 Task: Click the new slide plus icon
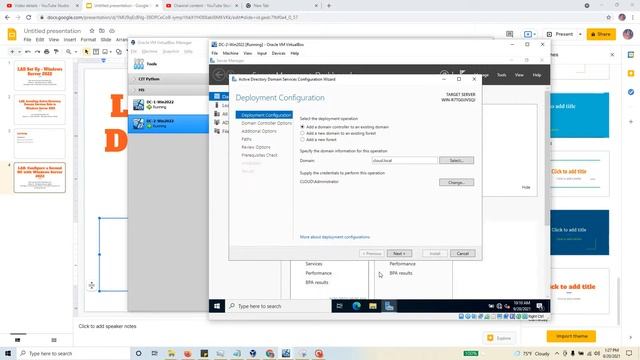[x=12, y=52]
